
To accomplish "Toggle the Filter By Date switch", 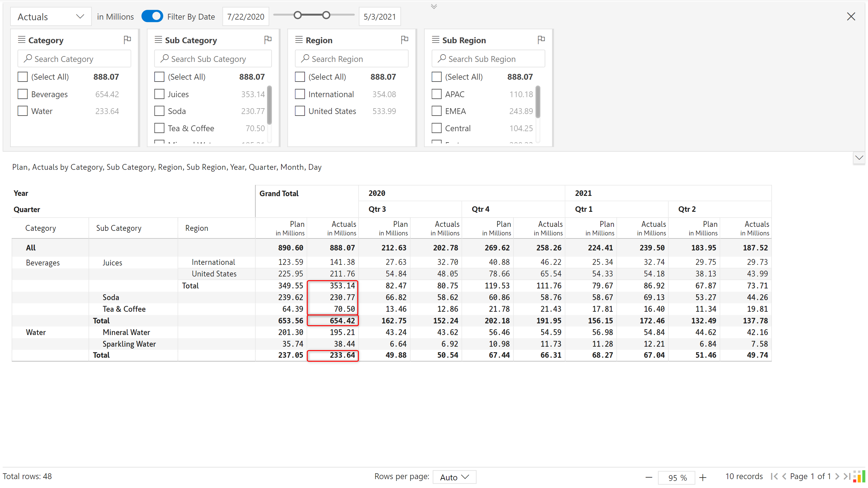I will 152,16.
